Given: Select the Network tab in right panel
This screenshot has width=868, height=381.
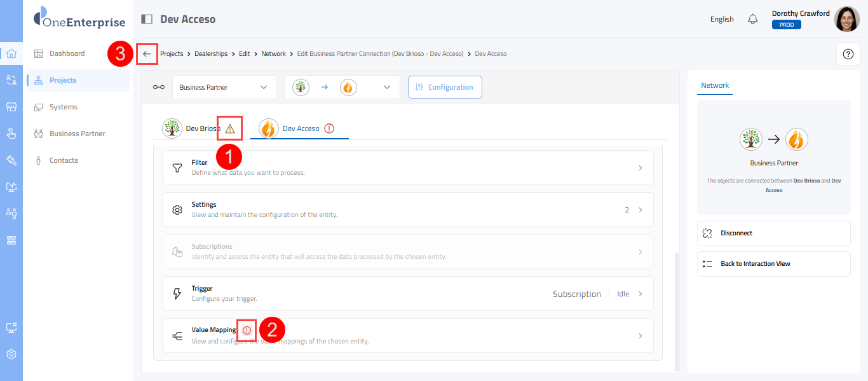Looking at the screenshot, I should tap(715, 85).
